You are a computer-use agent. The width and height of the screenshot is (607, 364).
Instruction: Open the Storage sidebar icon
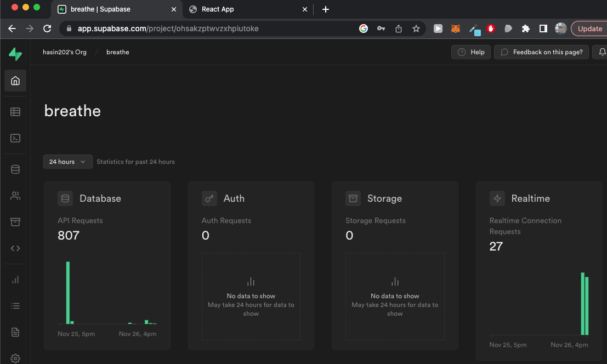tap(15, 222)
